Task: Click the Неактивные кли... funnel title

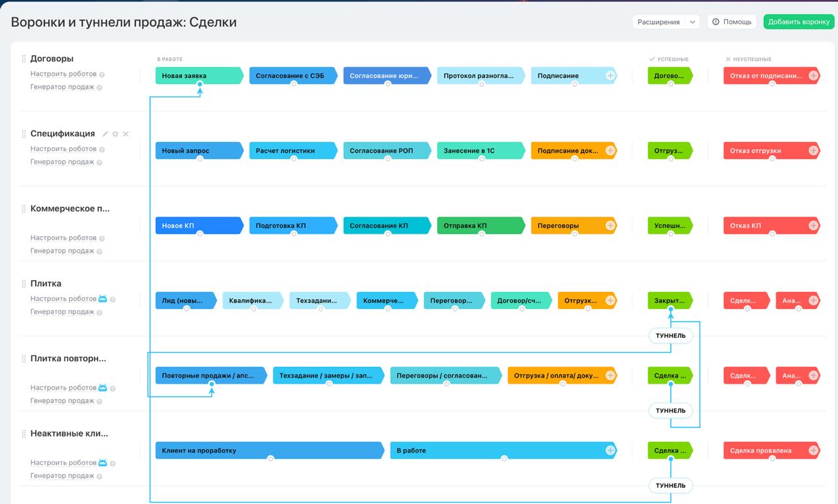Action: 69,433
